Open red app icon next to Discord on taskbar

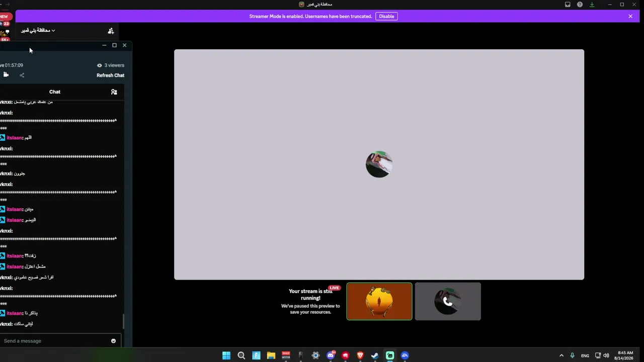tap(345, 355)
